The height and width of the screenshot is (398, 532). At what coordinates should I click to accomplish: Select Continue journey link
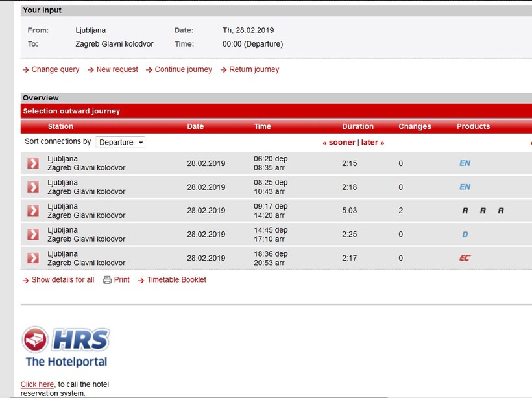tap(183, 69)
